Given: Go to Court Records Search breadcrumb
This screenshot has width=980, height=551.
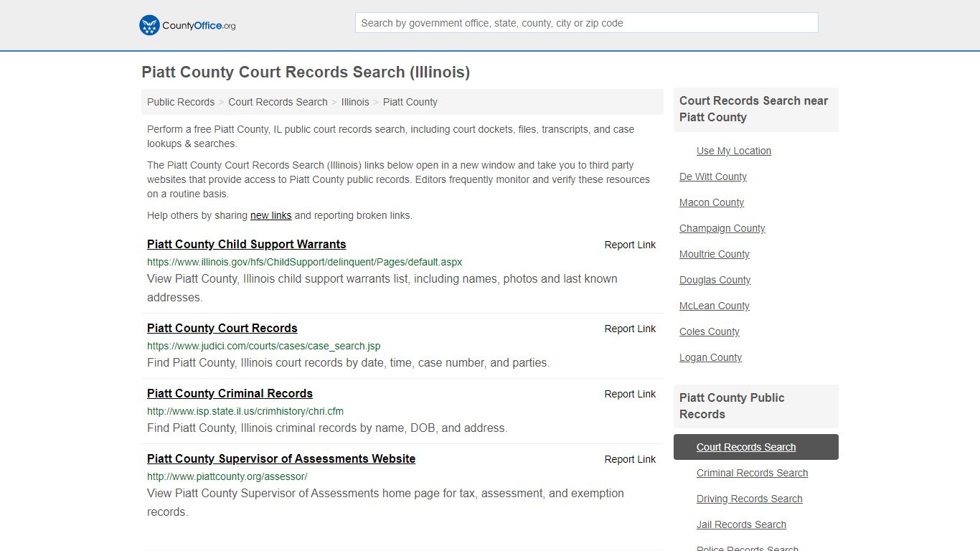Looking at the screenshot, I should click(x=278, y=102).
